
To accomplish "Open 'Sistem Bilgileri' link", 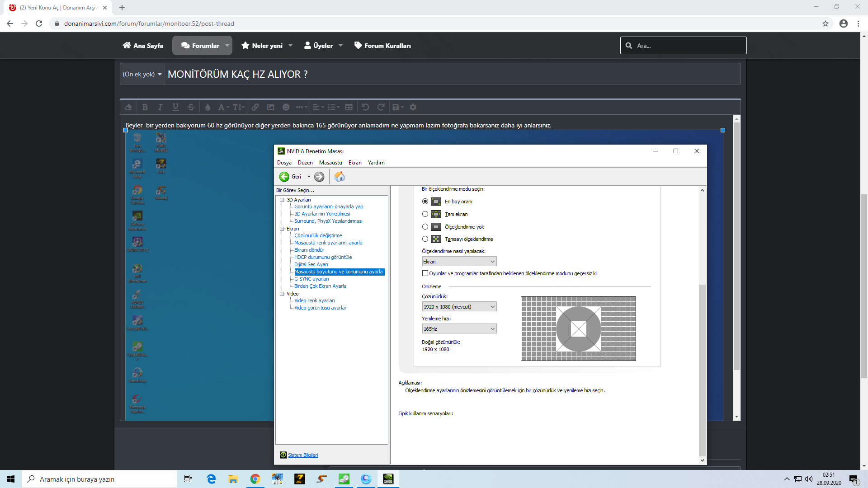I will click(303, 455).
